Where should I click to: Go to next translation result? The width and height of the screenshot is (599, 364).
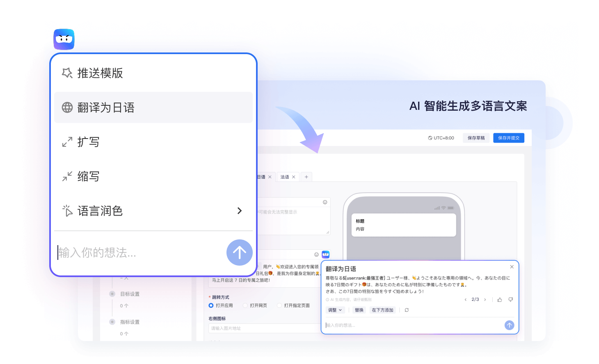[485, 300]
